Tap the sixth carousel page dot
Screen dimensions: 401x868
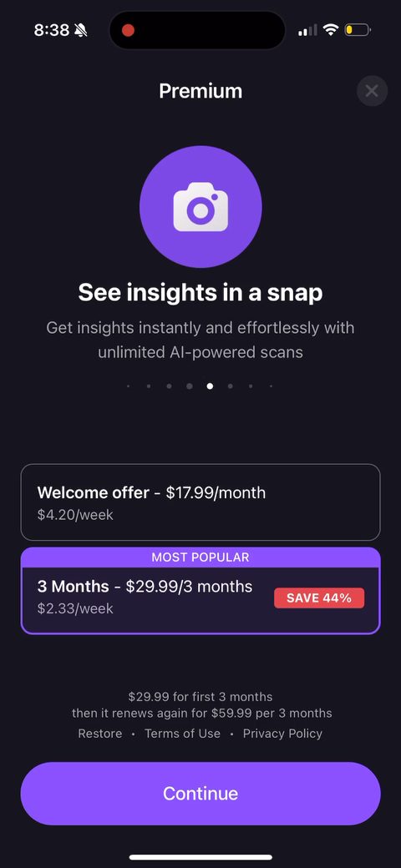pos(231,386)
